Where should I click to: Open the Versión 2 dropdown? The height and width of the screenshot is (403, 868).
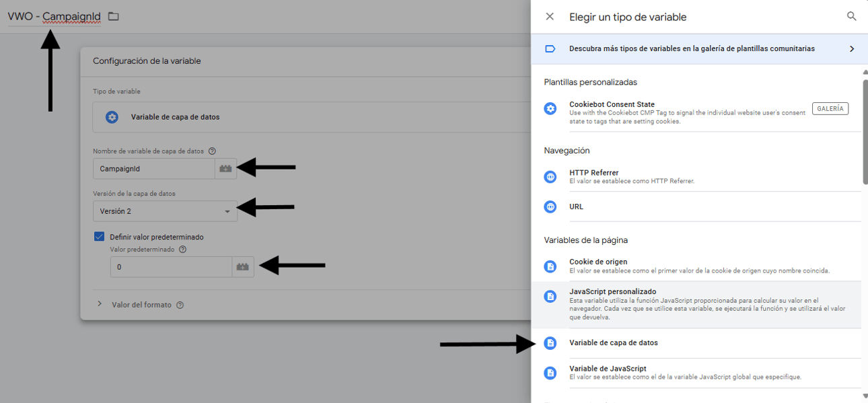(x=165, y=211)
